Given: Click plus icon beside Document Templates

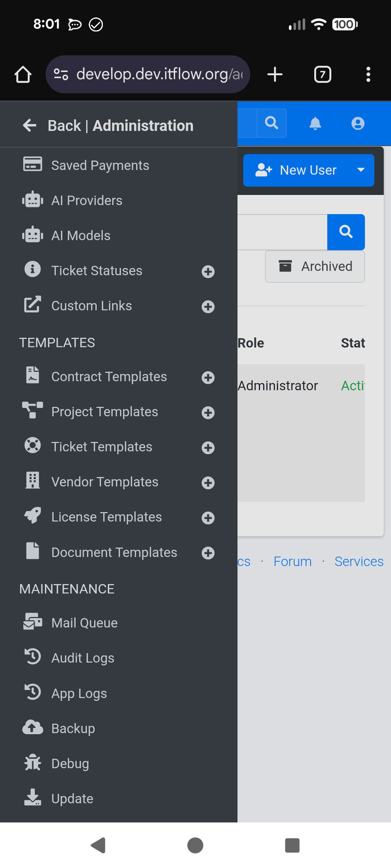Looking at the screenshot, I should [x=208, y=553].
